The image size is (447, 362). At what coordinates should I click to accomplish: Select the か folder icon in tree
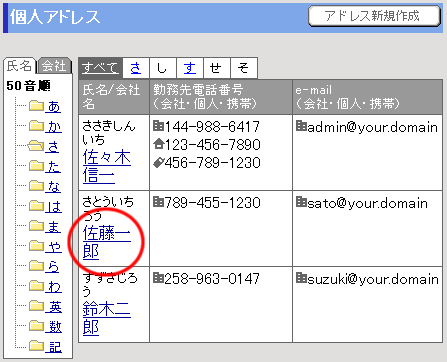(x=36, y=126)
